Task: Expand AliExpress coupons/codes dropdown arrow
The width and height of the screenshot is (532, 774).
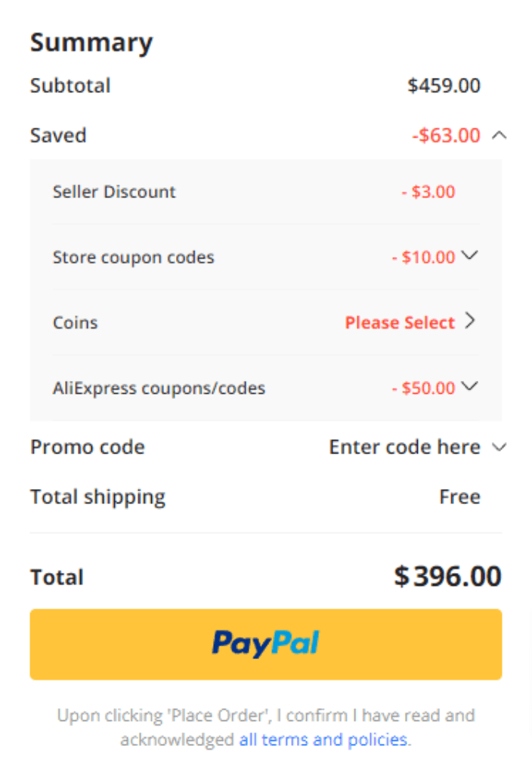Action: 469,386
